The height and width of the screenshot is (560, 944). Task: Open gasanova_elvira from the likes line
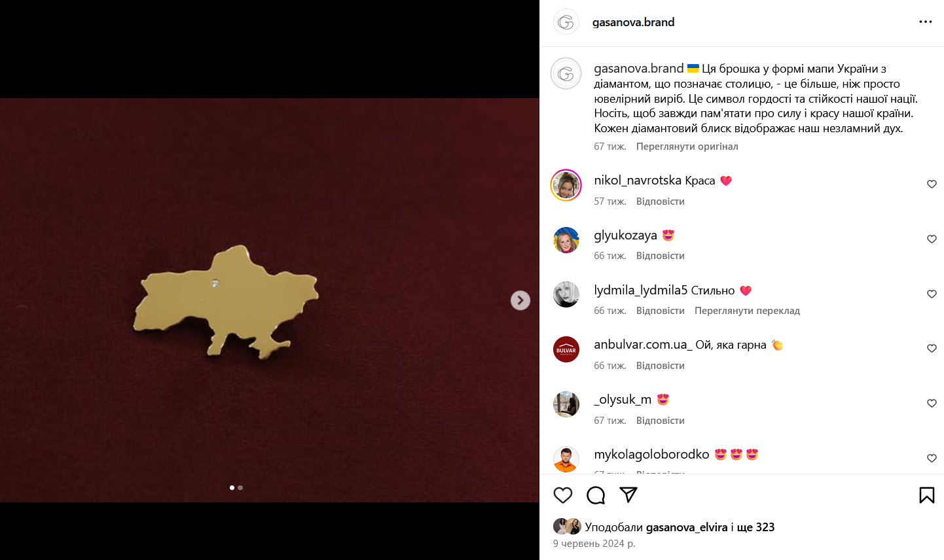[x=687, y=527]
